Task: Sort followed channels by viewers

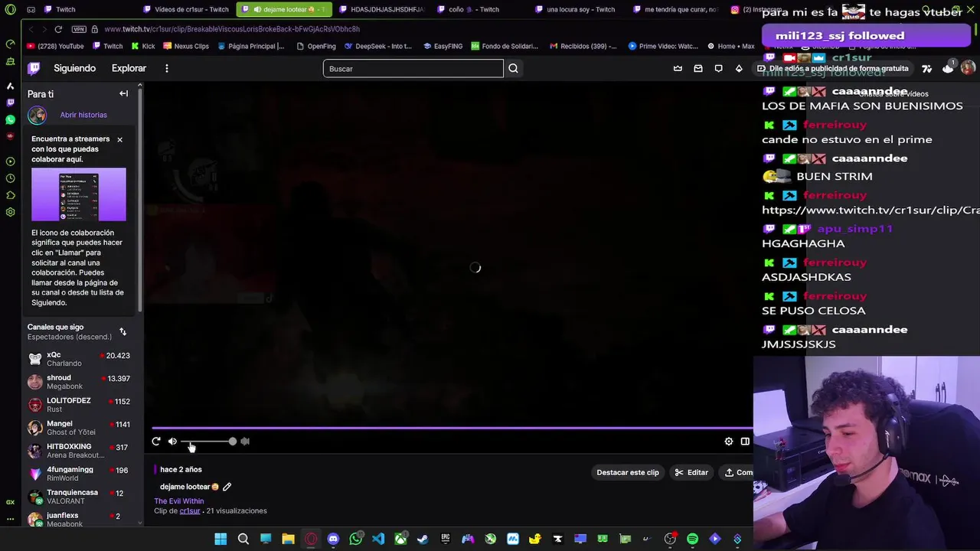Action: (122, 332)
